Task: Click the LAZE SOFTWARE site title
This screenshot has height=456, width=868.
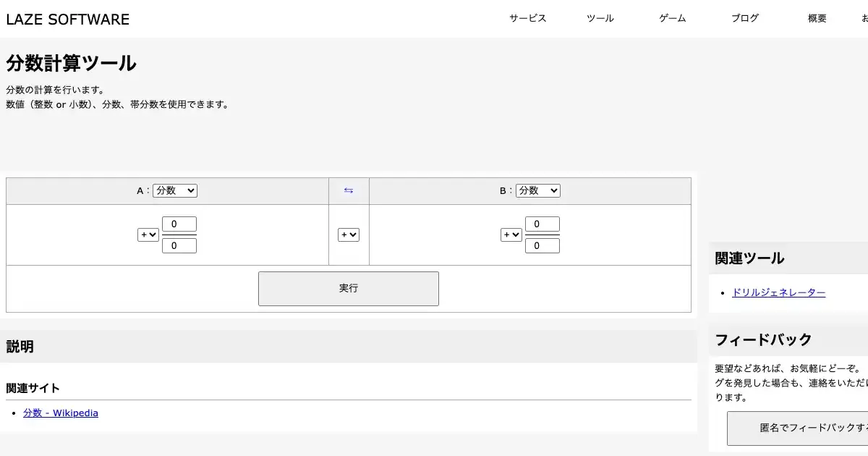Action: (x=68, y=20)
